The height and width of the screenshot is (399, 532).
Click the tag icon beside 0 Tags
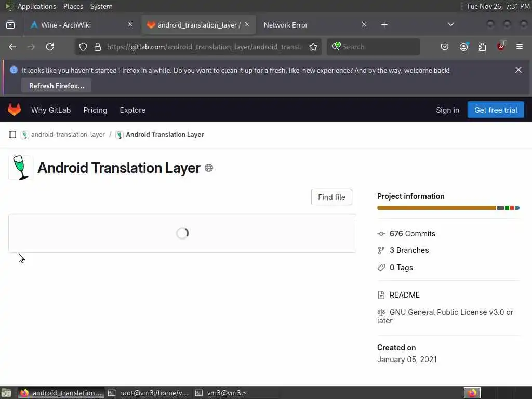[x=381, y=268]
